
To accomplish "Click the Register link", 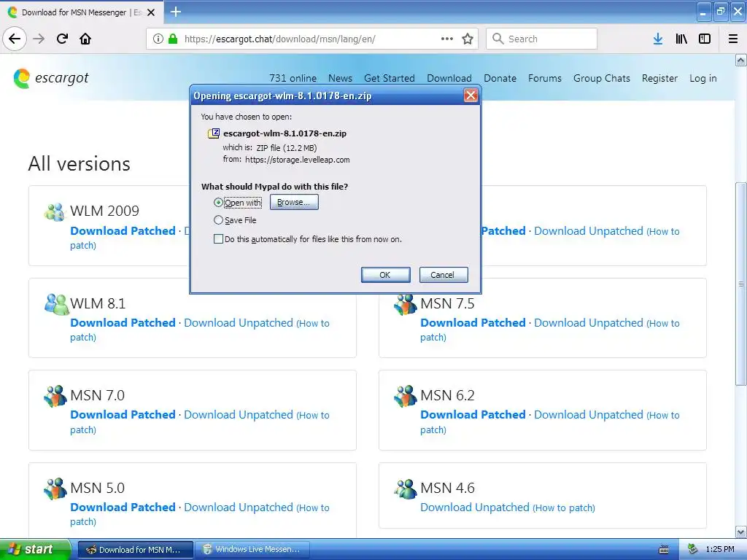I will 659,78.
